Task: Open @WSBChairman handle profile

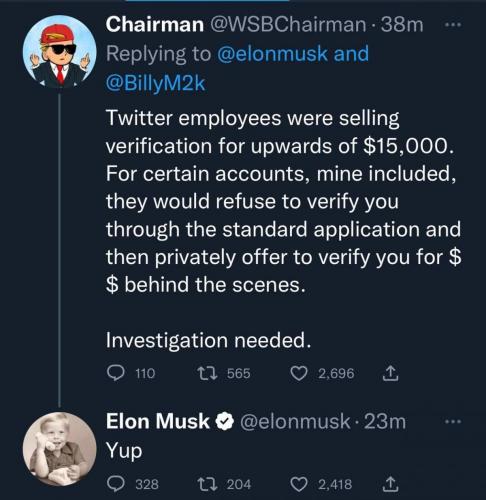Action: coord(287,25)
